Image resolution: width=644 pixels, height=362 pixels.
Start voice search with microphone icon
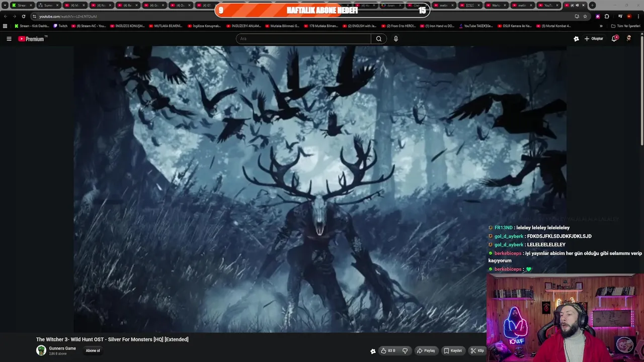point(396,39)
